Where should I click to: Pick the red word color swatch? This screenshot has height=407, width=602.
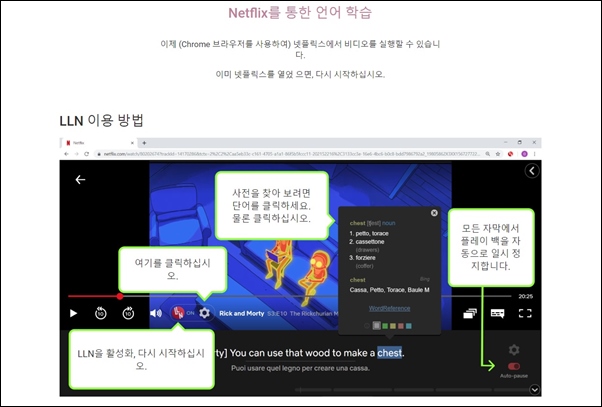[401, 326]
